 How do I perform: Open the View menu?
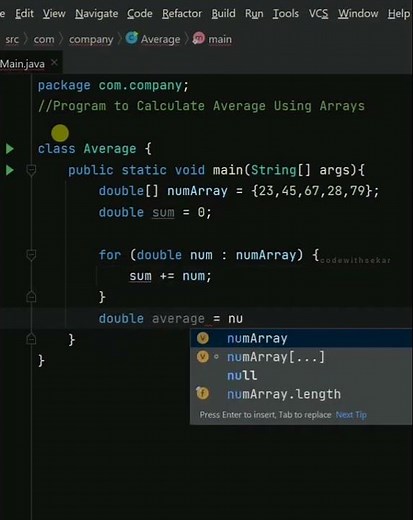[54, 14]
